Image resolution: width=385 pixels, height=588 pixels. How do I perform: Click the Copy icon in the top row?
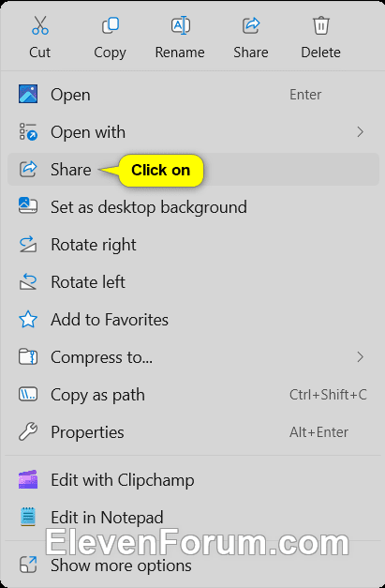pos(111,25)
